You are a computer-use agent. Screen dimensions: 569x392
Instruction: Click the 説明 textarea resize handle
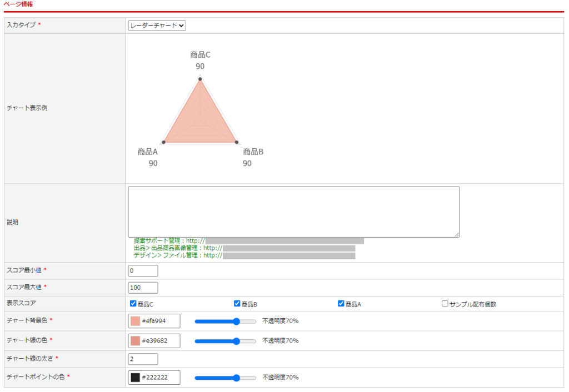[457, 235]
